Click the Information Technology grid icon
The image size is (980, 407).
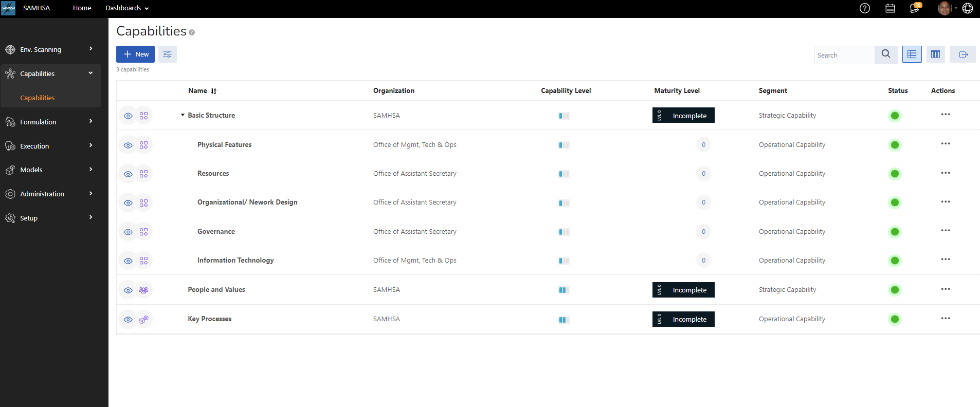[x=143, y=261]
